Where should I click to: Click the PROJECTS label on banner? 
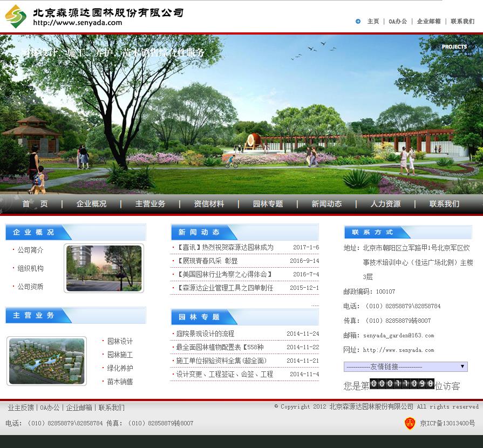tap(454, 47)
